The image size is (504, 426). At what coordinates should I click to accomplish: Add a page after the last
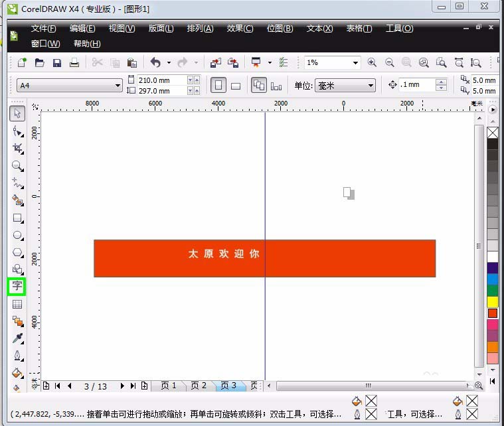point(144,386)
